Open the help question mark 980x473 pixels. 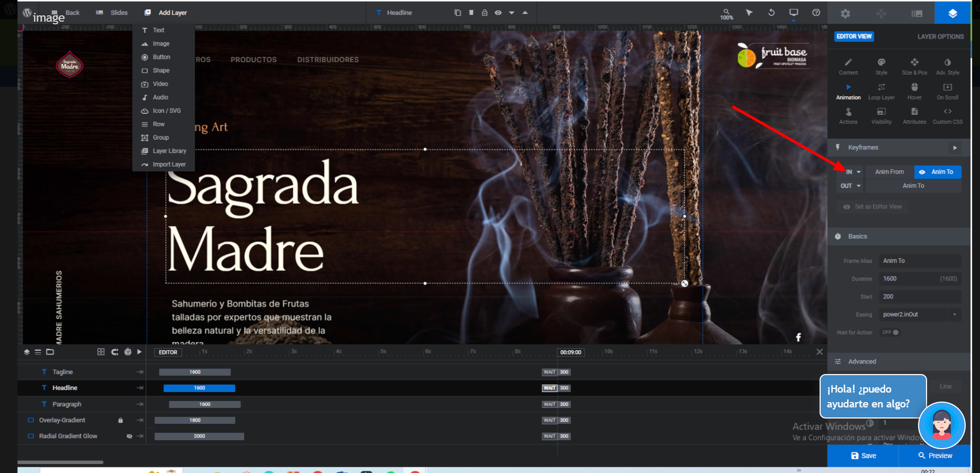[816, 13]
